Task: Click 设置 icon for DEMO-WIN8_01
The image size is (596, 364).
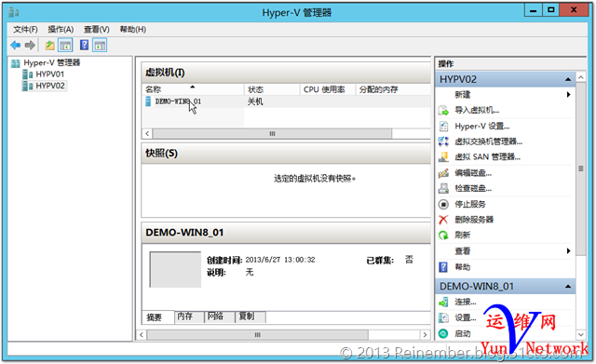Action: [x=443, y=317]
